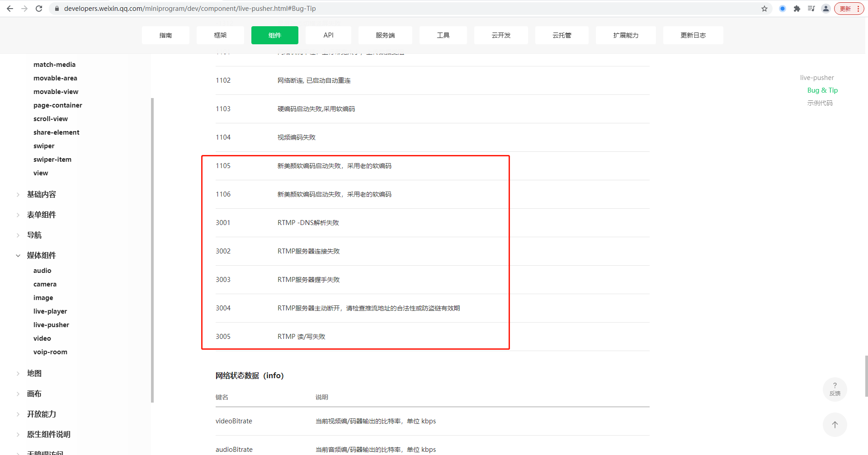Select error code 1102 cell

[x=223, y=80]
